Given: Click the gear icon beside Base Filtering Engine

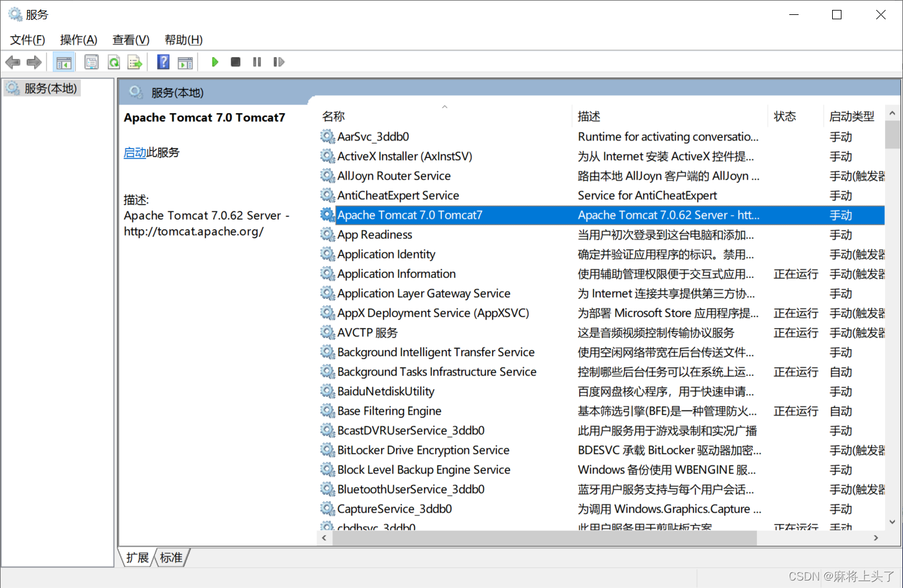Looking at the screenshot, I should coord(328,410).
